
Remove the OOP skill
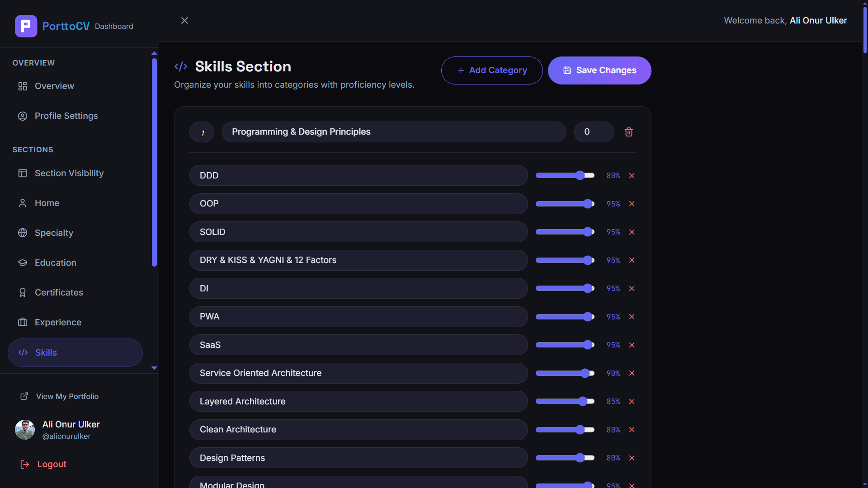pyautogui.click(x=632, y=204)
